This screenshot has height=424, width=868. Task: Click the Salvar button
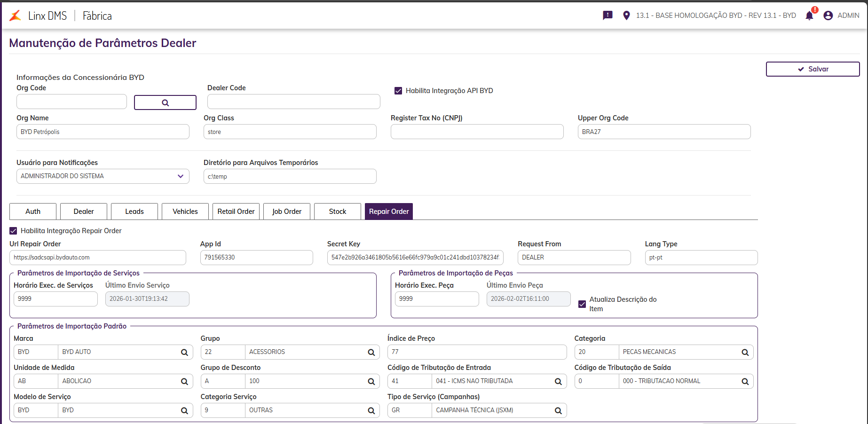pyautogui.click(x=813, y=69)
